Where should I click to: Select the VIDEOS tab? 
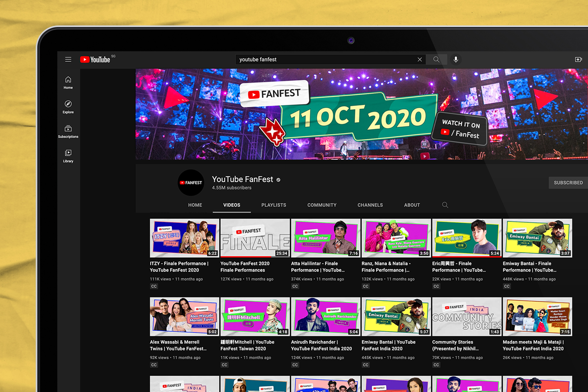tap(232, 205)
